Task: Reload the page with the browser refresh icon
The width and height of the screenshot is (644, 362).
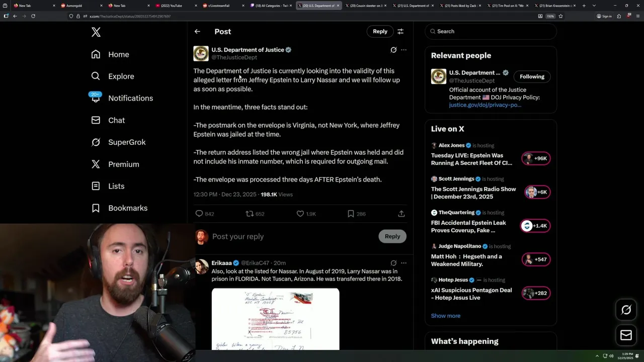Action: (33, 16)
